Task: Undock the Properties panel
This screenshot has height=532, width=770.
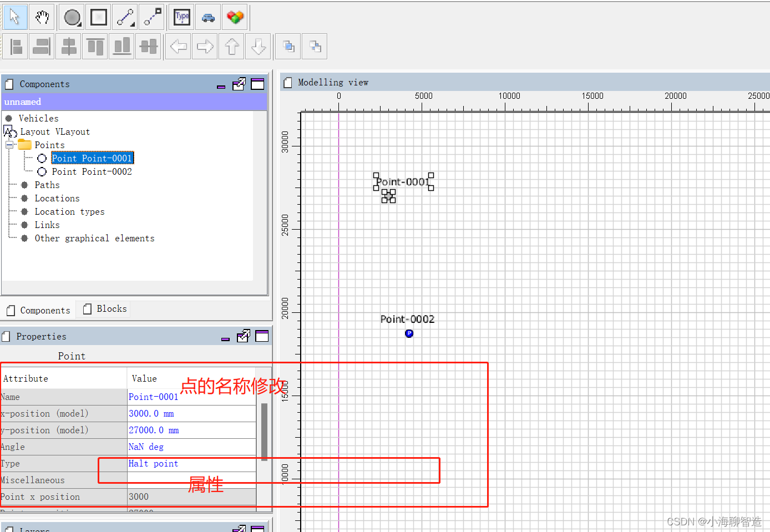Action: pos(244,336)
